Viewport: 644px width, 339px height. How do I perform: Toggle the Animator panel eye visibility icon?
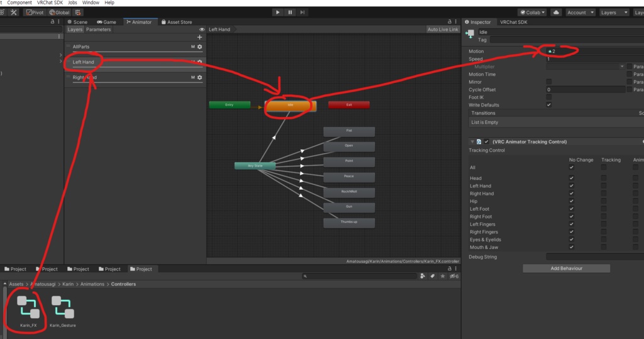[202, 30]
